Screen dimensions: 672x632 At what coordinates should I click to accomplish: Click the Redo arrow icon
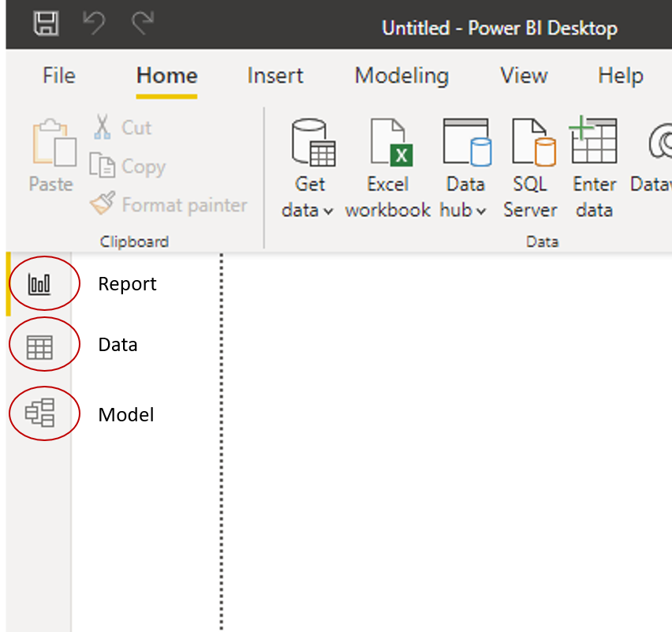click(x=143, y=24)
